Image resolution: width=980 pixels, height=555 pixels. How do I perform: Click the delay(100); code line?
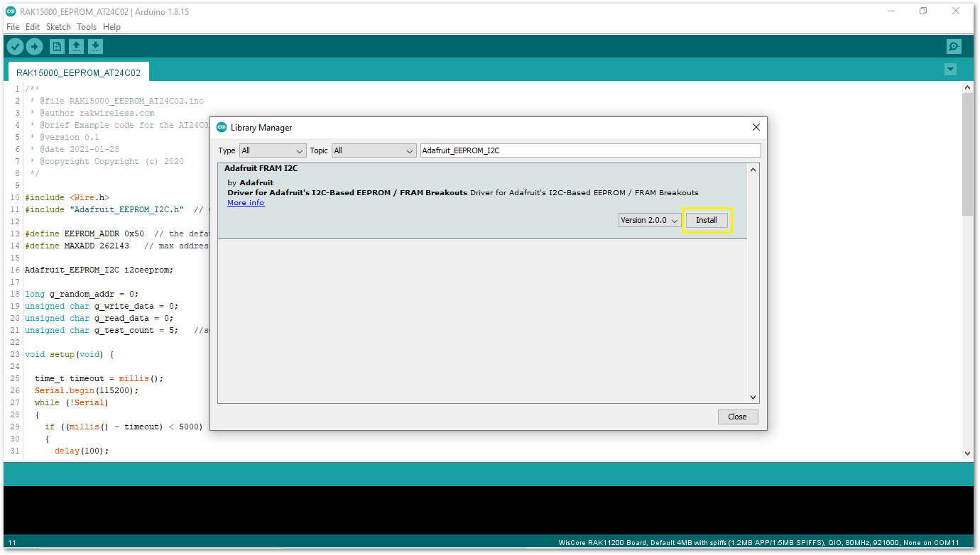[x=82, y=451]
